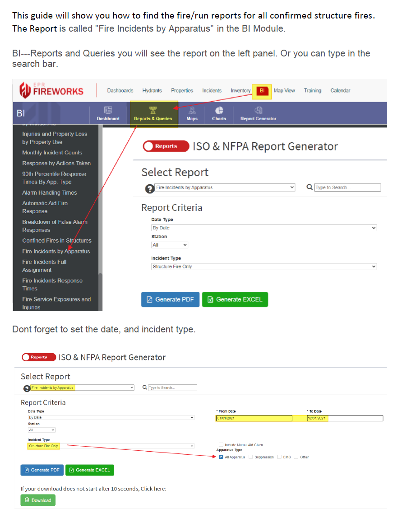Select the highlighted BI menu item
Screen dimensions: 416x532
(x=262, y=91)
